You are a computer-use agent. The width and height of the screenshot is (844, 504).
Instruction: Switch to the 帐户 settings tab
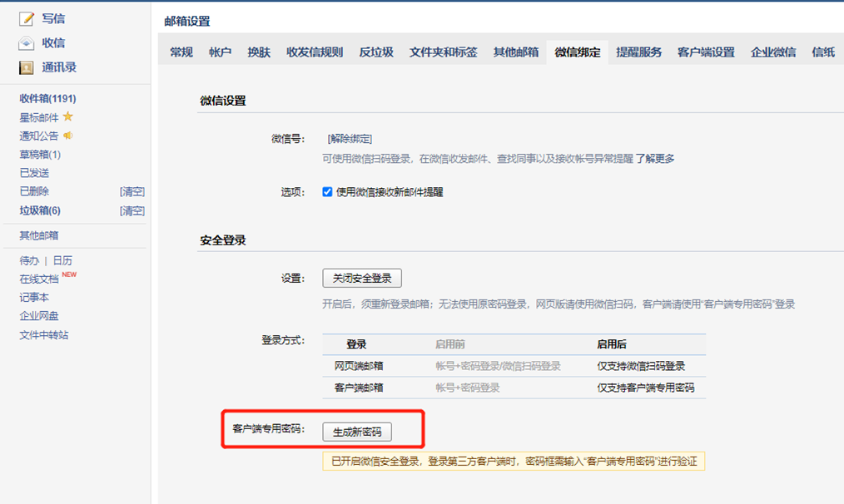coord(220,52)
